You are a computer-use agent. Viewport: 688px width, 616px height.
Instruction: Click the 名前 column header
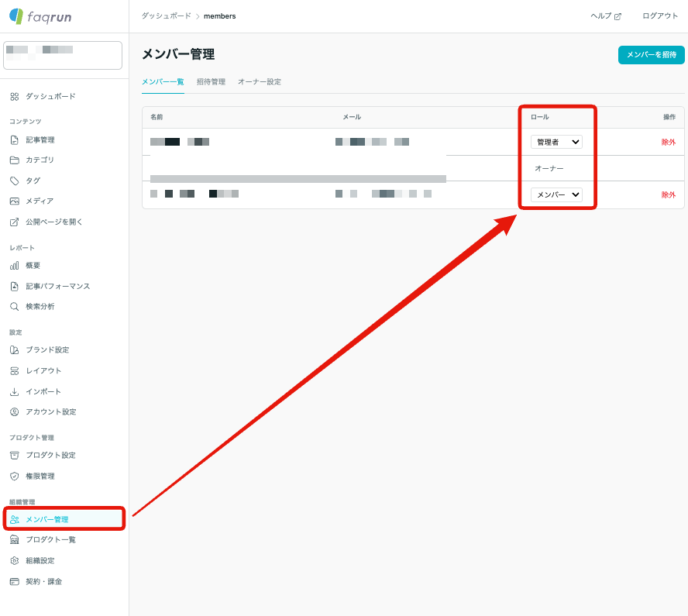click(x=157, y=117)
